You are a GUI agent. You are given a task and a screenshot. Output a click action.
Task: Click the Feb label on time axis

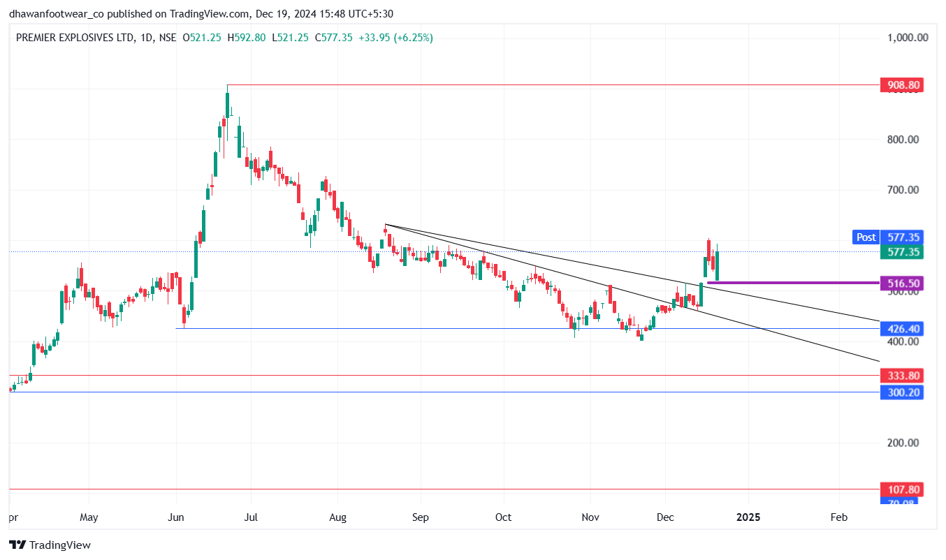tap(838, 517)
